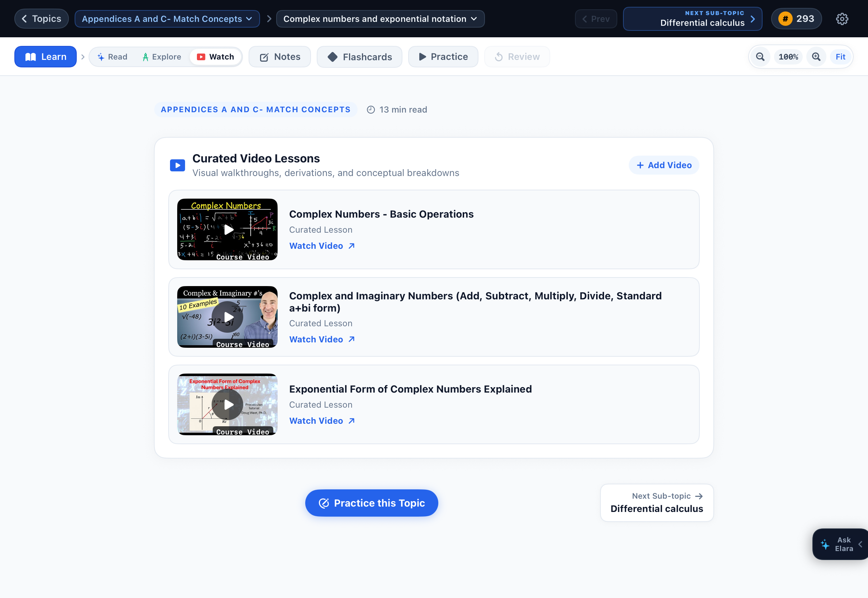Select the Watch sub-tab
The height and width of the screenshot is (598, 868).
click(x=216, y=57)
